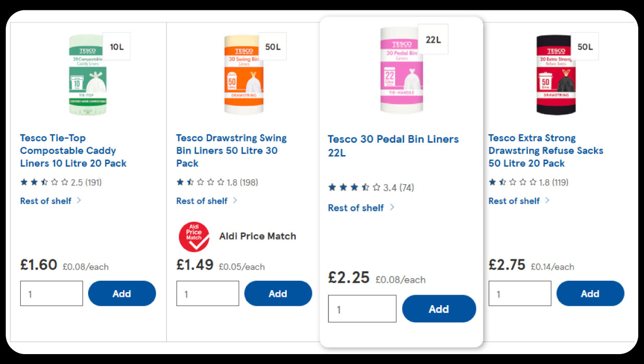Image resolution: width=644 pixels, height=364 pixels.
Task: Add Tesco Compostable Caddy Liners to basket
Action: coord(121,293)
